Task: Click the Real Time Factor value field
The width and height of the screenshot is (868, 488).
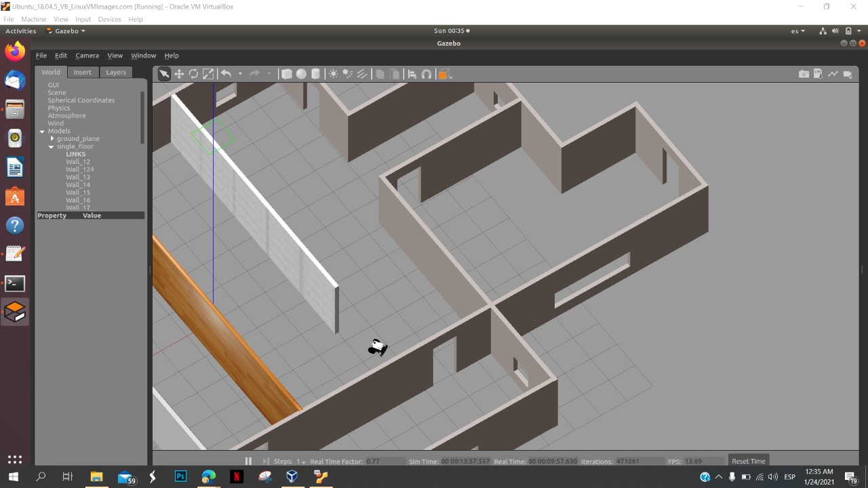Action: pos(384,461)
